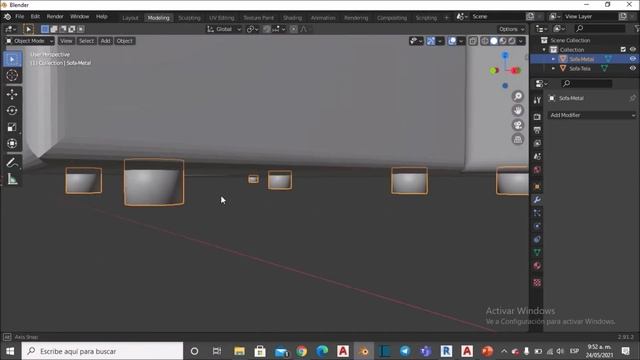Open Google Chrome from taskbar
Viewport: 640px width, 360px height.
pos(302,351)
